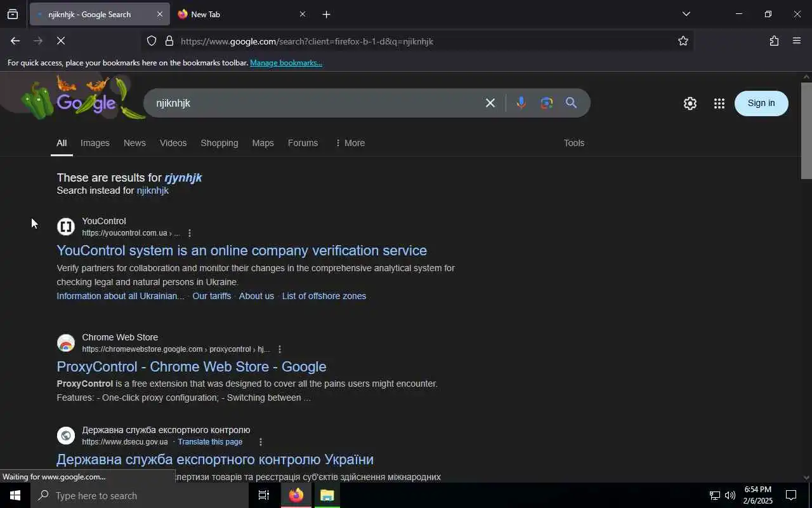Viewport: 812px width, 508px height.
Task: Open a new tab with plus button
Action: coord(326,14)
